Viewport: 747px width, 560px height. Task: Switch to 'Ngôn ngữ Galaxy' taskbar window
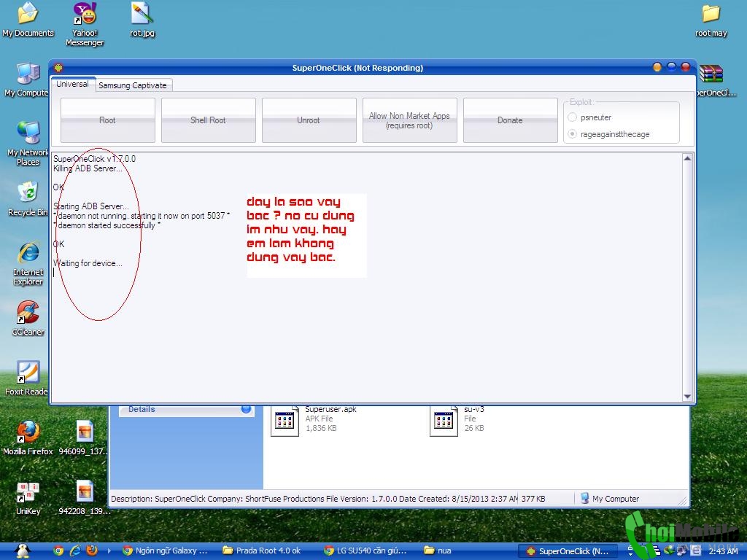166,551
